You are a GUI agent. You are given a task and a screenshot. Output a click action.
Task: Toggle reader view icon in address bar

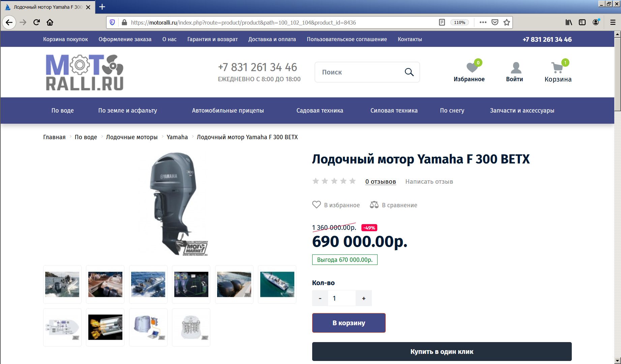click(x=442, y=23)
